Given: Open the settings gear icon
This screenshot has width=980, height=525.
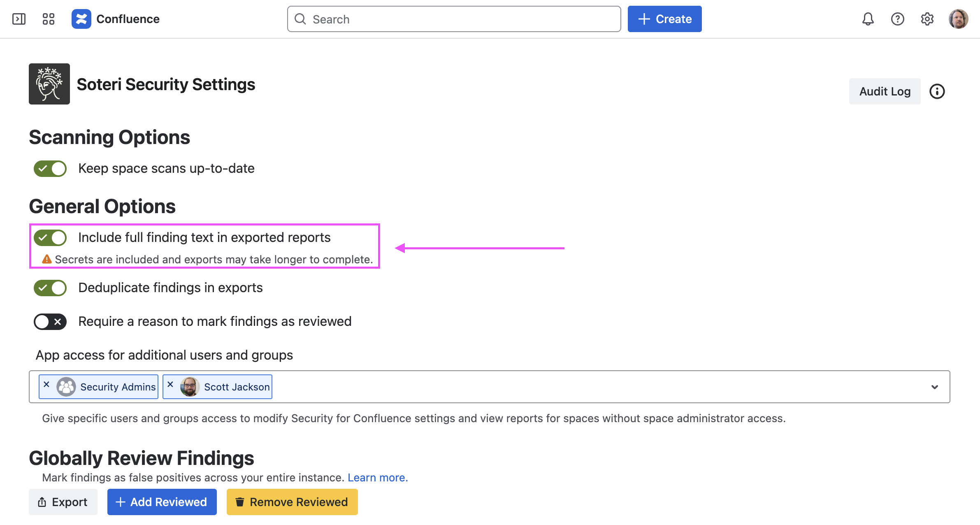Looking at the screenshot, I should [927, 19].
